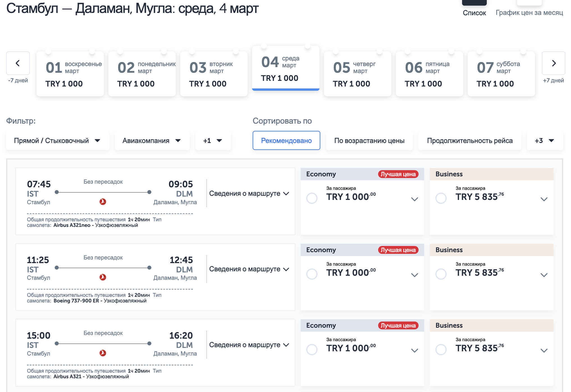This screenshot has width=571, height=392.
Task: Open the +1 extra filters dropdown
Action: [x=213, y=140]
